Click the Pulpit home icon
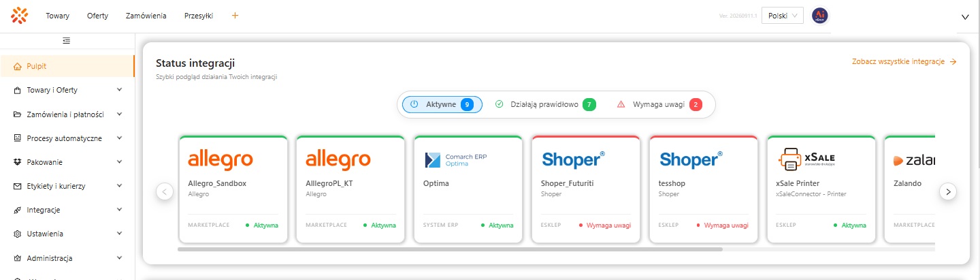 pos(18,66)
